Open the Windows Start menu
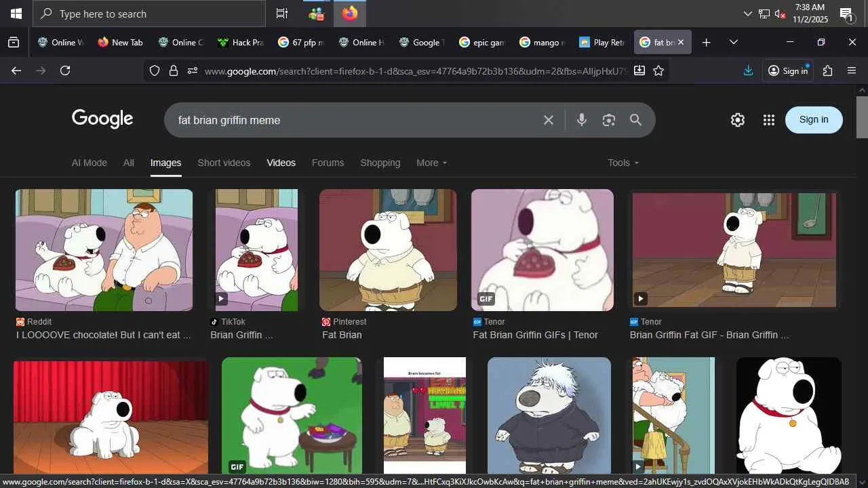 16,14
